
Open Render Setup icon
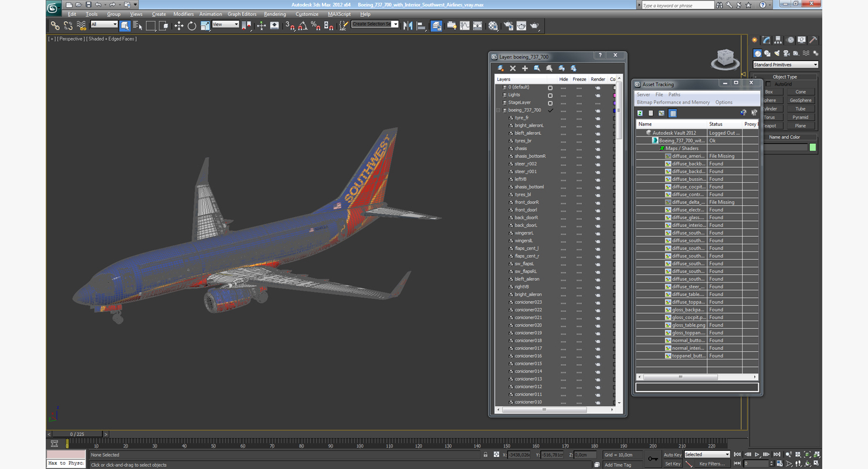tap(508, 26)
